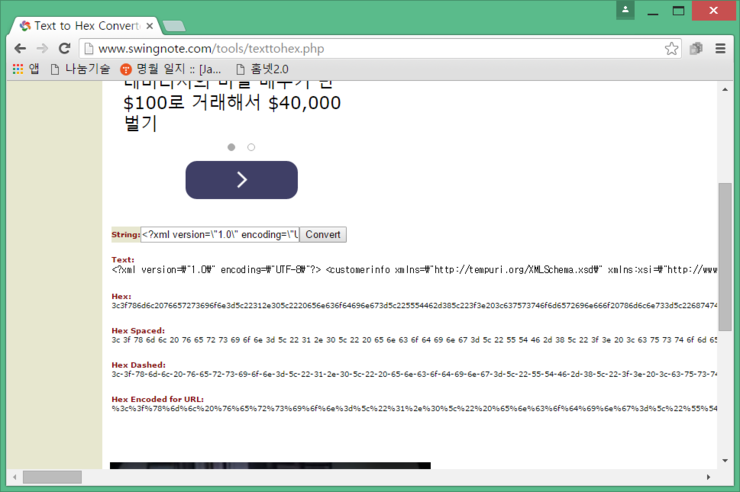Viewport: 740px width, 492px height.
Task: Click the browser back arrow
Action: (20, 48)
